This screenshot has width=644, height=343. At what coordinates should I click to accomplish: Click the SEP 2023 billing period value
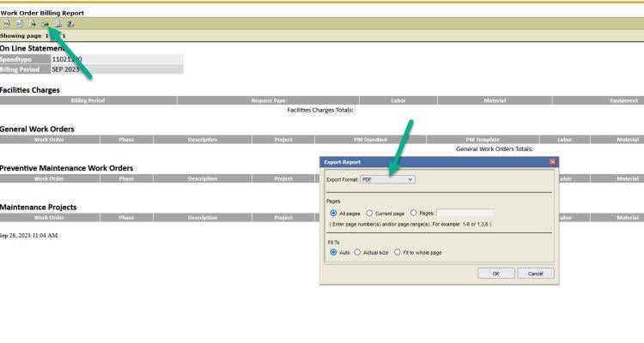65,69
